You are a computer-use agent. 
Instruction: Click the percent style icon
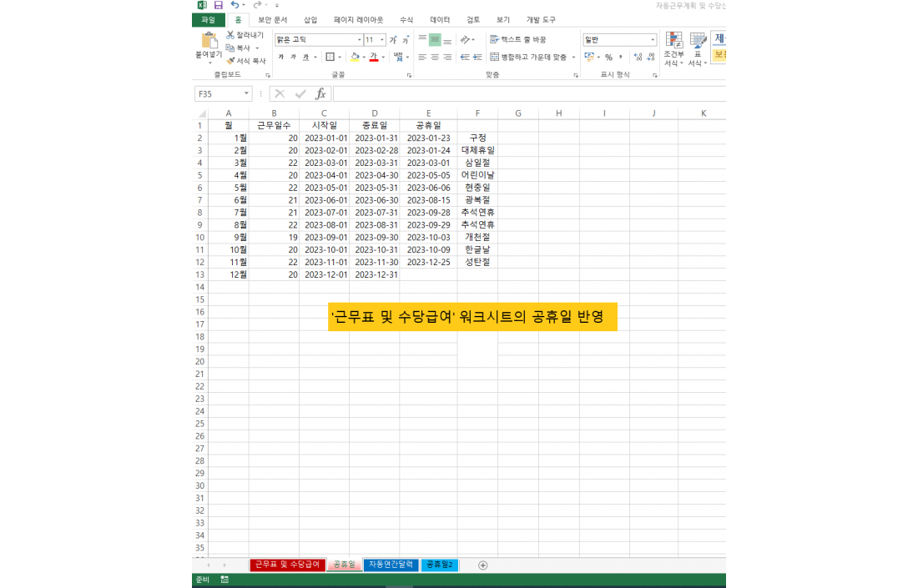608,57
